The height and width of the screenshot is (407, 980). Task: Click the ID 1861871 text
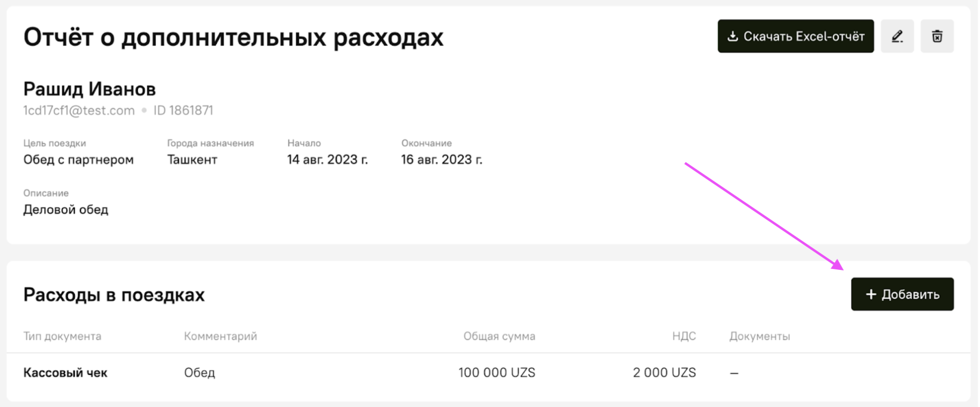pos(183,111)
